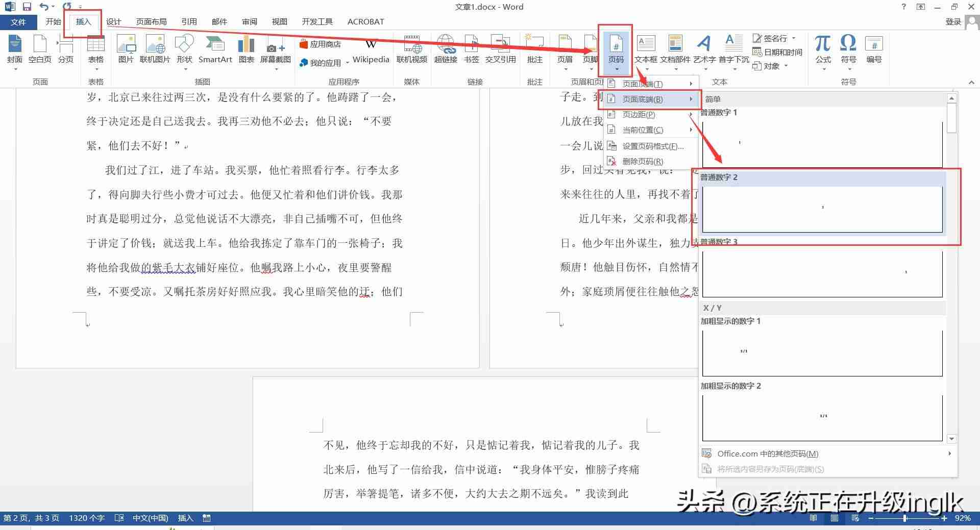Insert an online picture (联机图片)
Viewport: 980px width, 530px height.
(155, 50)
